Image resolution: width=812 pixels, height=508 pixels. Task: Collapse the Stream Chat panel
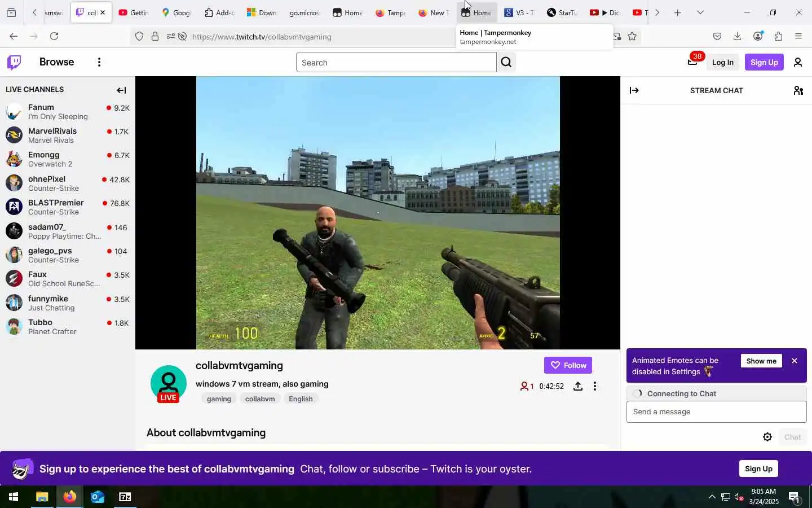[634, 90]
